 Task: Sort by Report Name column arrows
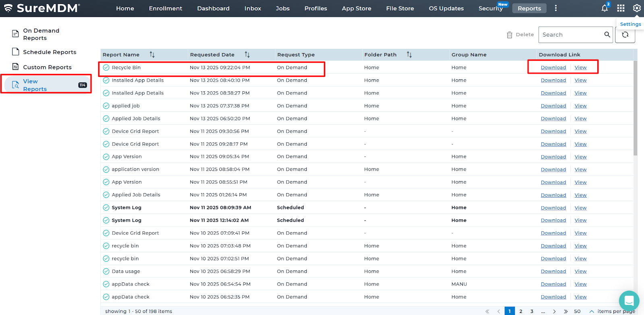(x=152, y=55)
